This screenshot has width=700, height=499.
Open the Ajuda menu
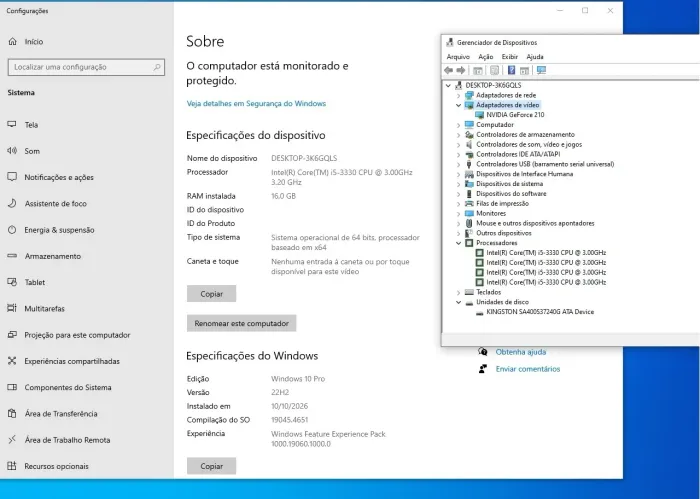(x=535, y=57)
